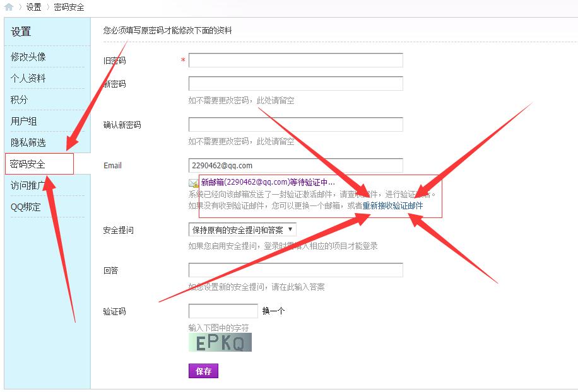Go to 隐私筛选 sidebar item
Screen dimensions: 578x392
(x=28, y=142)
